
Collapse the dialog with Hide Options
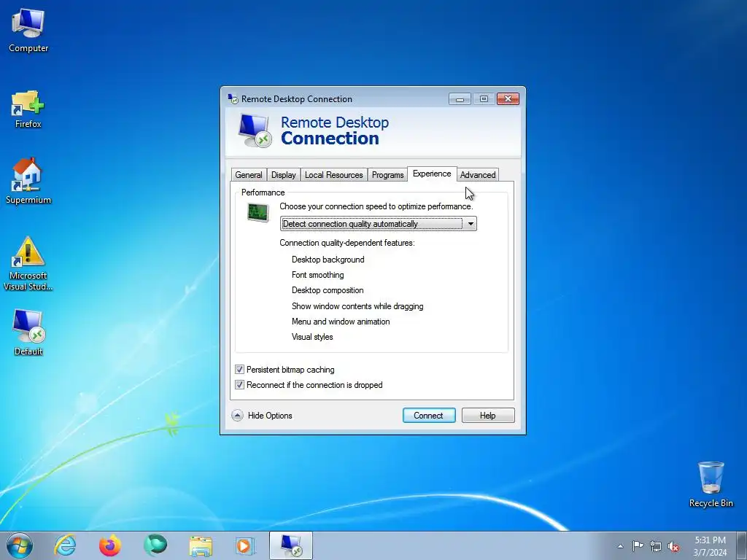tap(262, 416)
